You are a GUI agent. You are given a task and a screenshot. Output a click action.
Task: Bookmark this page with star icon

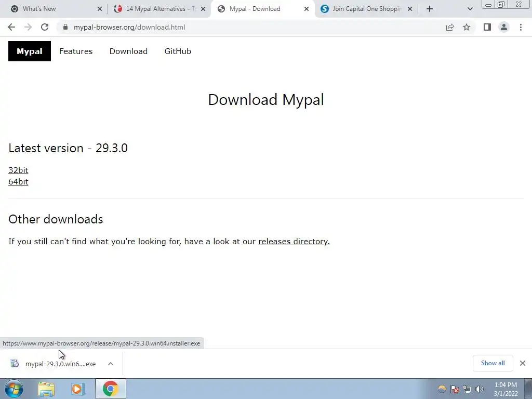tap(467, 27)
